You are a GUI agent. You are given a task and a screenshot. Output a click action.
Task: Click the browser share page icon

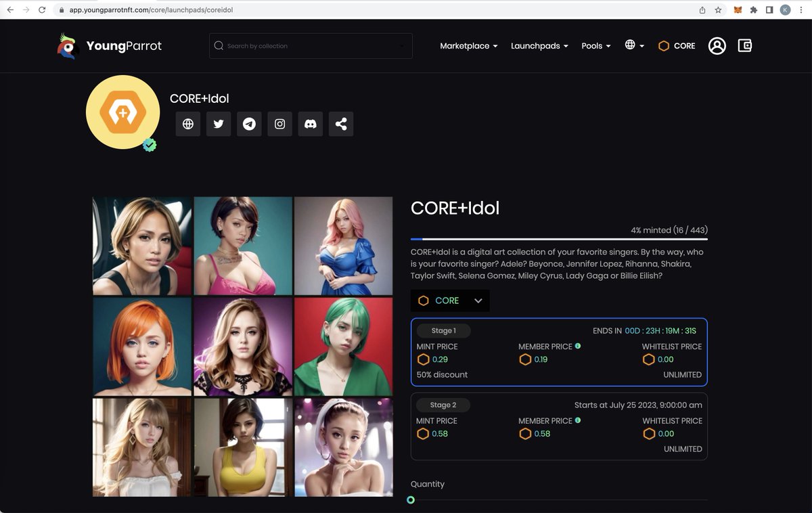pos(702,10)
